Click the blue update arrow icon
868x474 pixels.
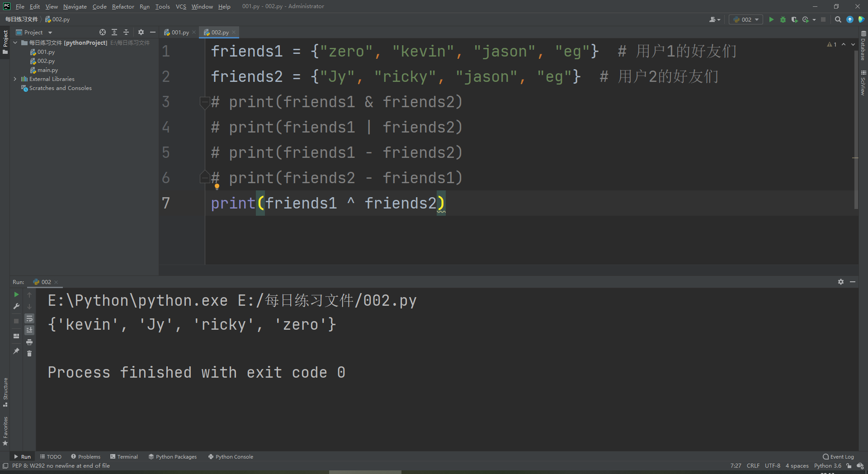pos(850,19)
